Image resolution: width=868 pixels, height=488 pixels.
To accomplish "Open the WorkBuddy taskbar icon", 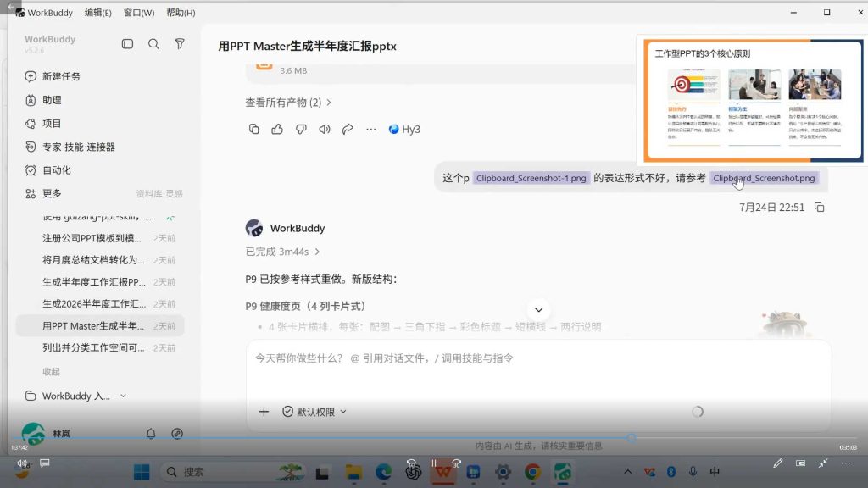I will [x=563, y=472].
